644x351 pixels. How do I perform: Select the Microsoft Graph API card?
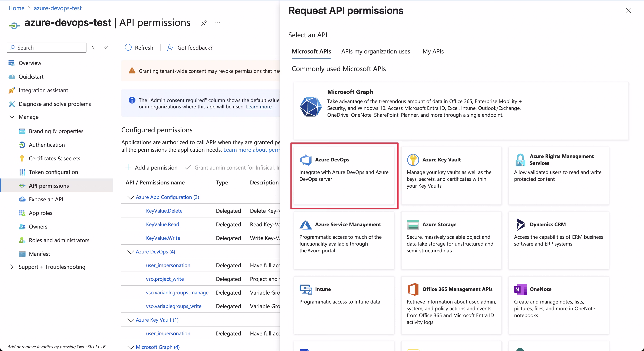[461, 111]
